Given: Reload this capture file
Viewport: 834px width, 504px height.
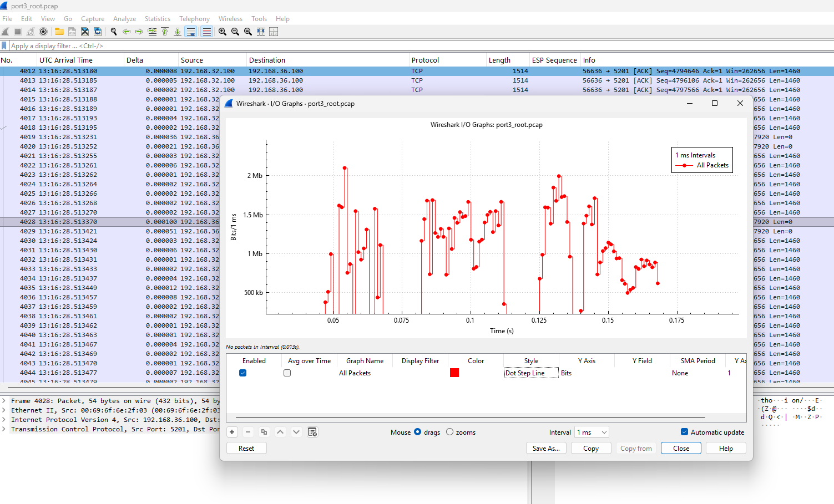Looking at the screenshot, I should coord(98,32).
